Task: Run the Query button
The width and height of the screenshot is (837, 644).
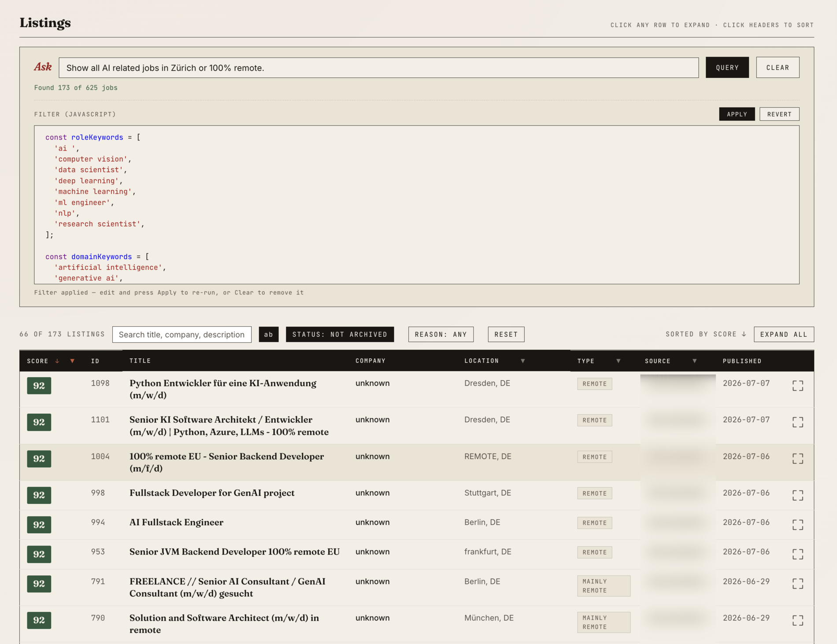Action: pyautogui.click(x=727, y=67)
